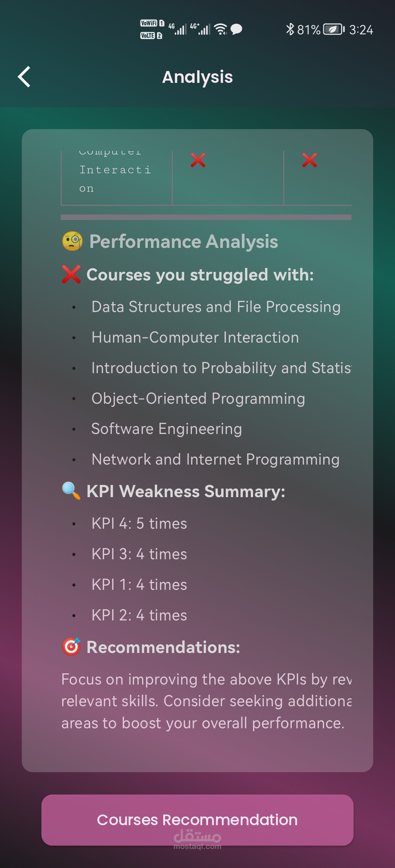Image resolution: width=395 pixels, height=868 pixels.
Task: Tap the Bluetooth status bar icon
Action: pyautogui.click(x=290, y=29)
